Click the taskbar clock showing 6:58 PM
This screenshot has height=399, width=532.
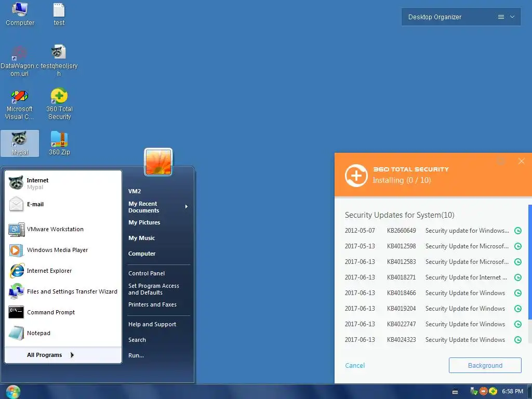pos(512,392)
